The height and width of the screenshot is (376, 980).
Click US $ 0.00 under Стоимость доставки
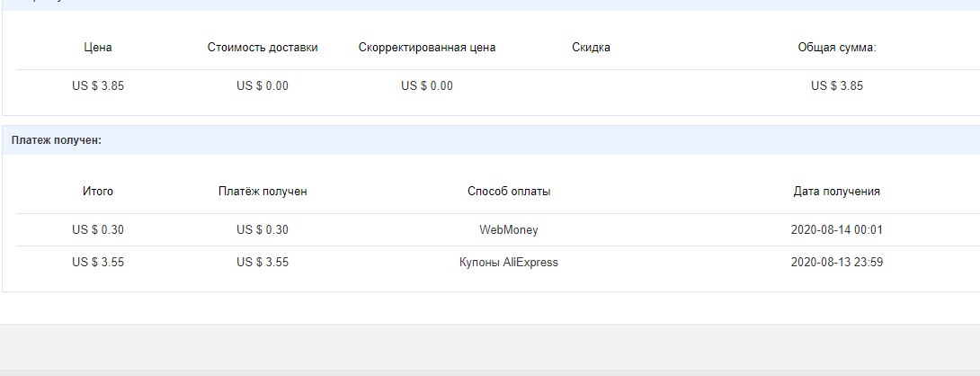(263, 85)
